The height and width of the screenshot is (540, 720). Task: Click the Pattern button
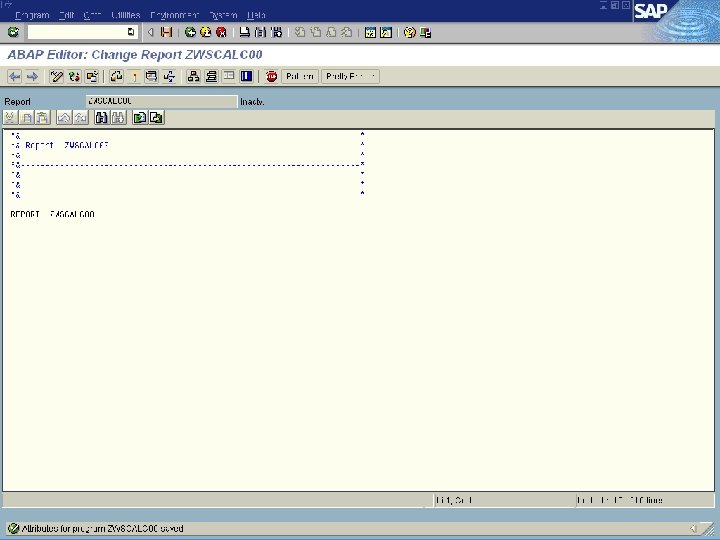pyautogui.click(x=300, y=76)
